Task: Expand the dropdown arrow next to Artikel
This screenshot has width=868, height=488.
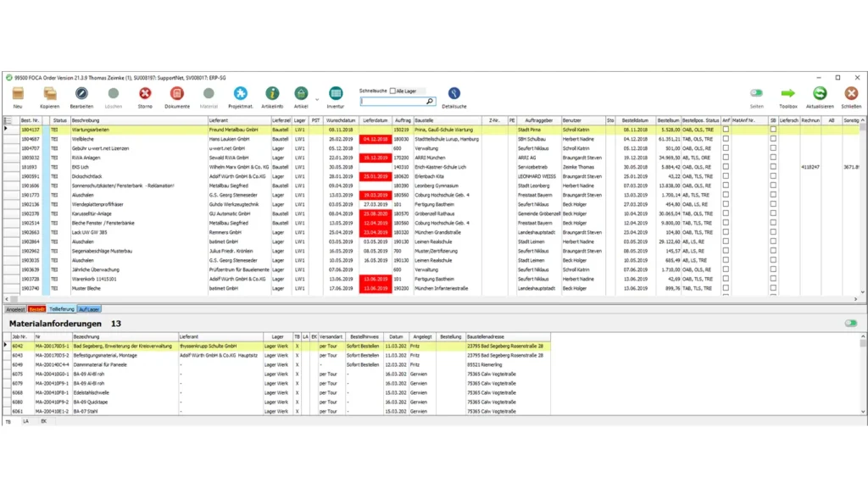Action: 317,100
